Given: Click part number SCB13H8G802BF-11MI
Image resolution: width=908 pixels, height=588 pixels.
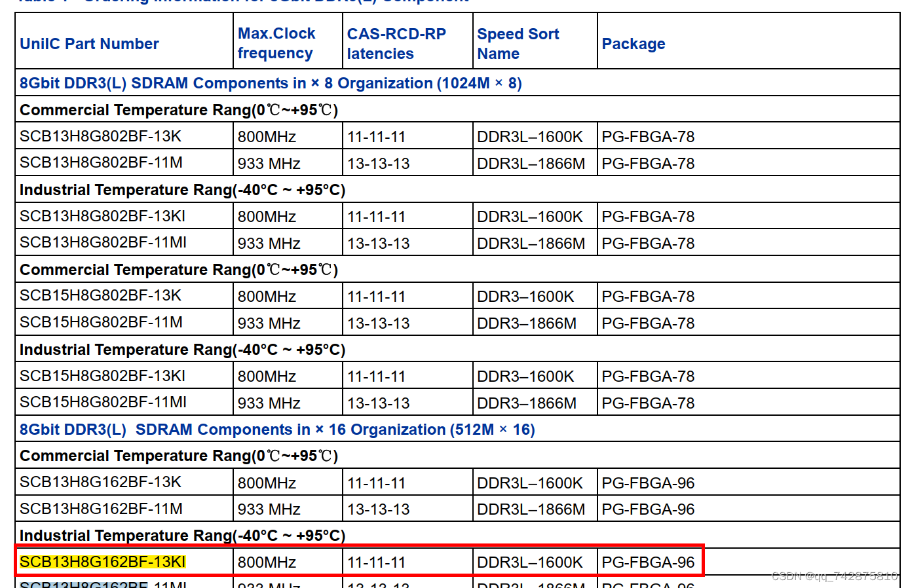Looking at the screenshot, I should (x=103, y=242).
